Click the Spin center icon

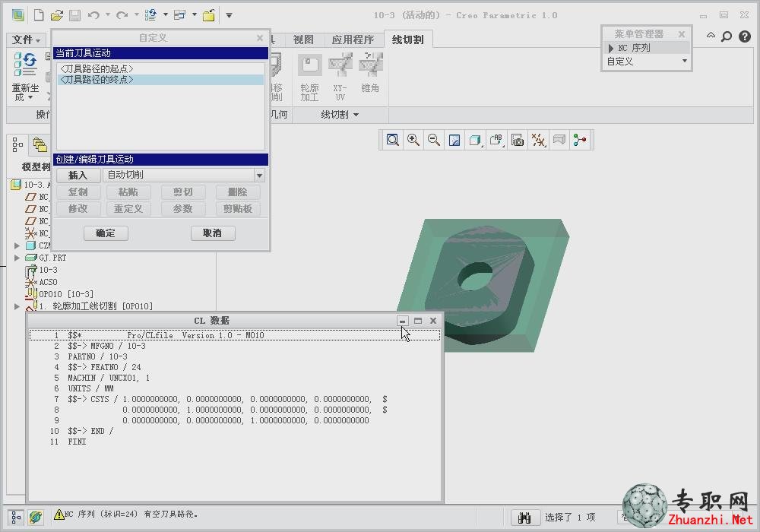[580, 141]
